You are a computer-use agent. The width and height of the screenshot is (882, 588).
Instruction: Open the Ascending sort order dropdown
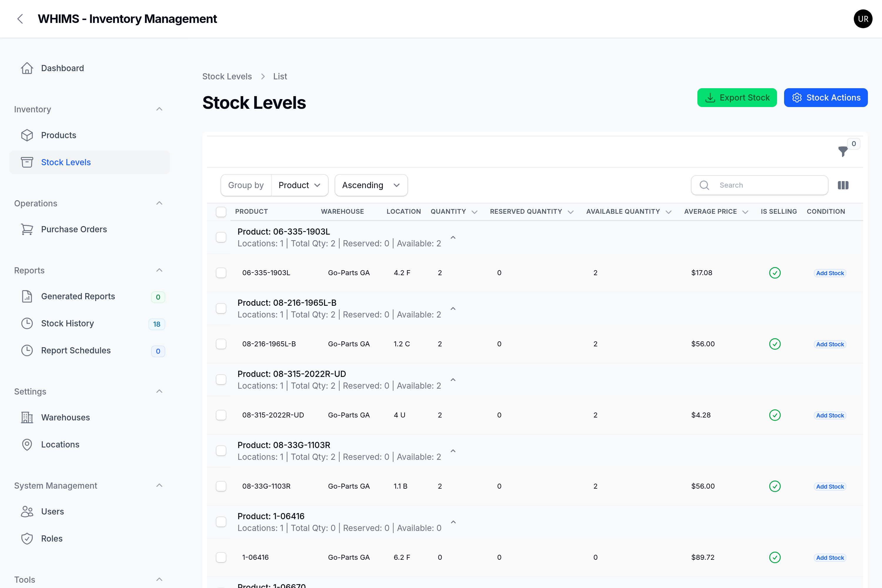(371, 185)
